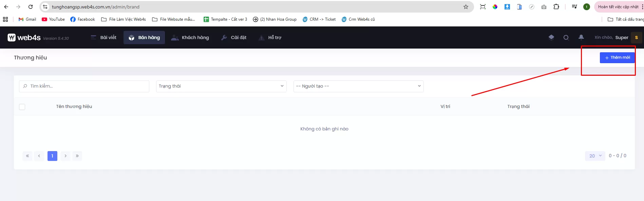Select page 1 in pagination
This screenshot has height=201, width=644.
52,156
